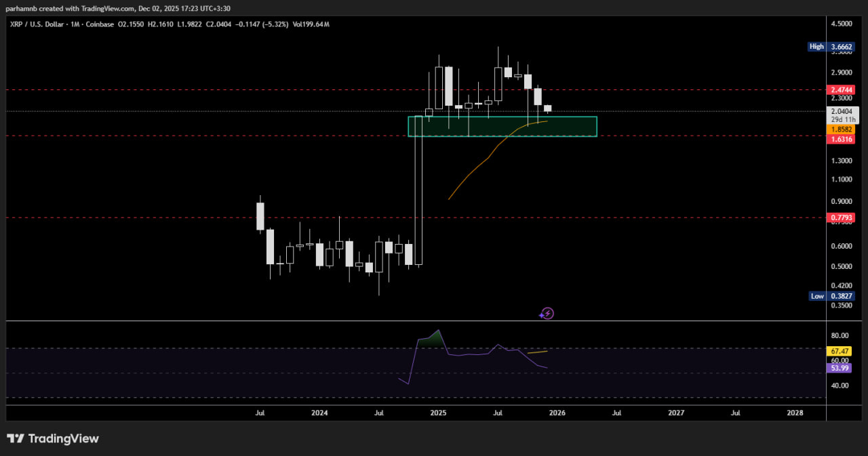Click the 2026 label on the time axis
Image resolution: width=868 pixels, height=456 pixels.
click(x=557, y=413)
